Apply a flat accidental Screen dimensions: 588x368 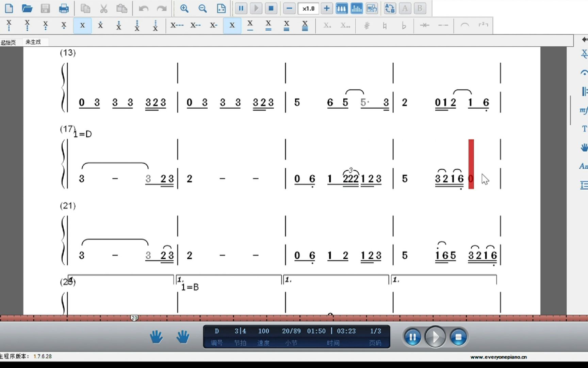click(x=404, y=26)
